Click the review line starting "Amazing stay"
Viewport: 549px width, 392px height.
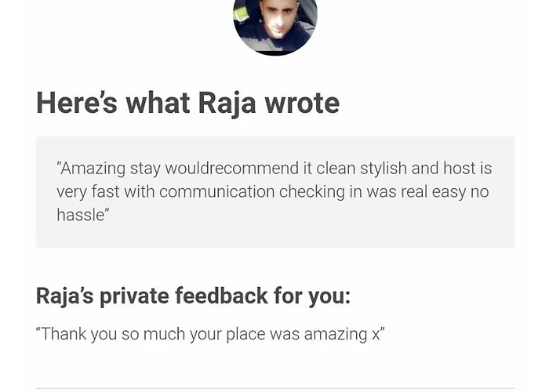tap(274, 169)
